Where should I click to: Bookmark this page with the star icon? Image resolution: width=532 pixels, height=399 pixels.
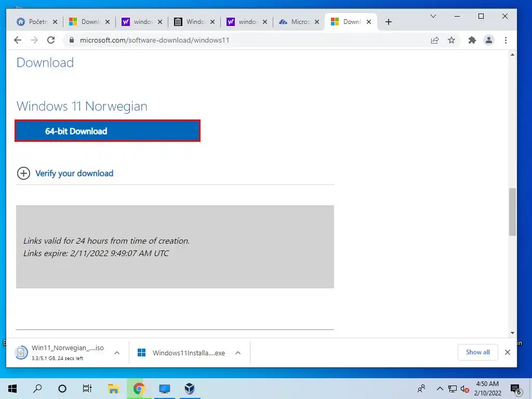click(451, 40)
